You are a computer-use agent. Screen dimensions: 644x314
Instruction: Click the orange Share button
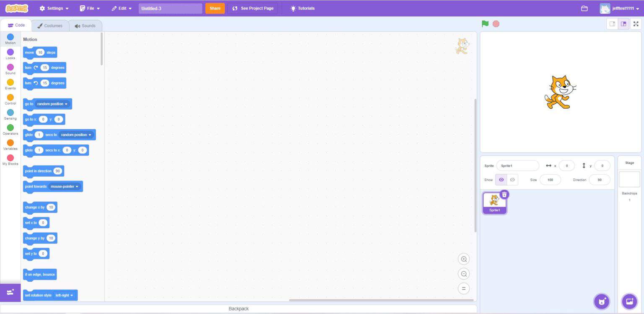pos(215,8)
